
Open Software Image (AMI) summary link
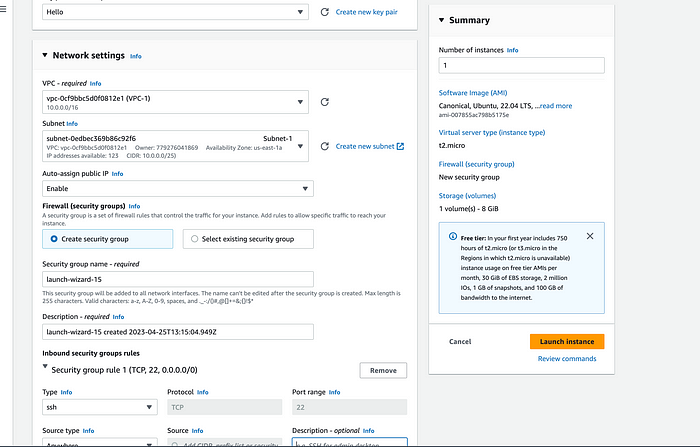pos(473,93)
